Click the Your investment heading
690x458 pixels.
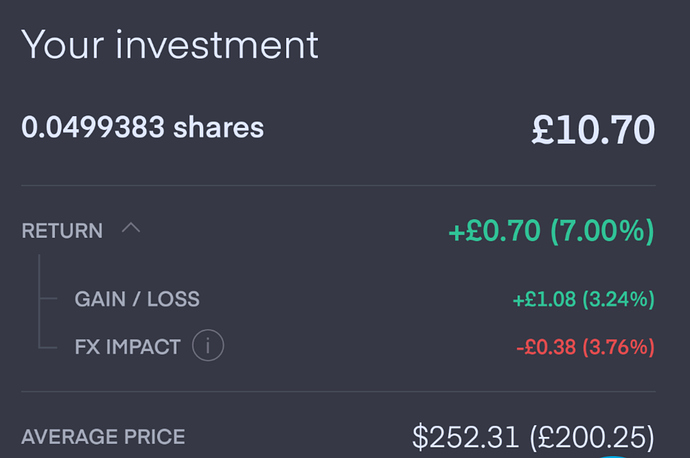click(x=170, y=44)
